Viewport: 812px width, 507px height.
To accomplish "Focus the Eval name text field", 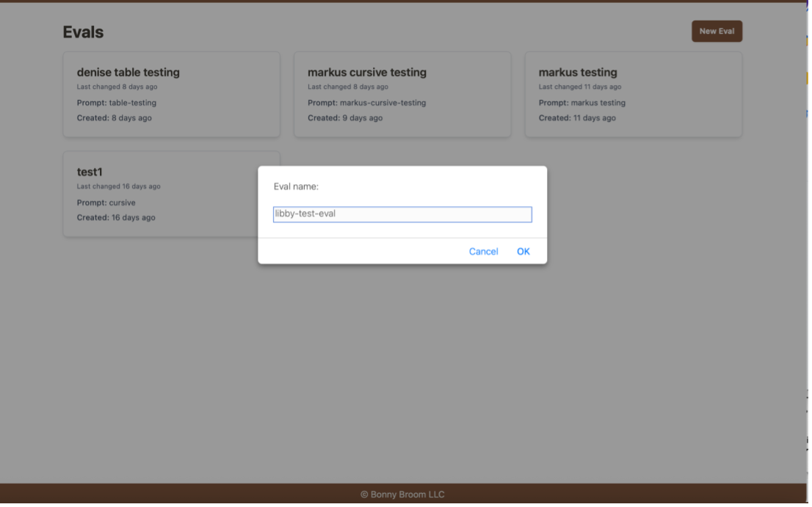I will [402, 214].
